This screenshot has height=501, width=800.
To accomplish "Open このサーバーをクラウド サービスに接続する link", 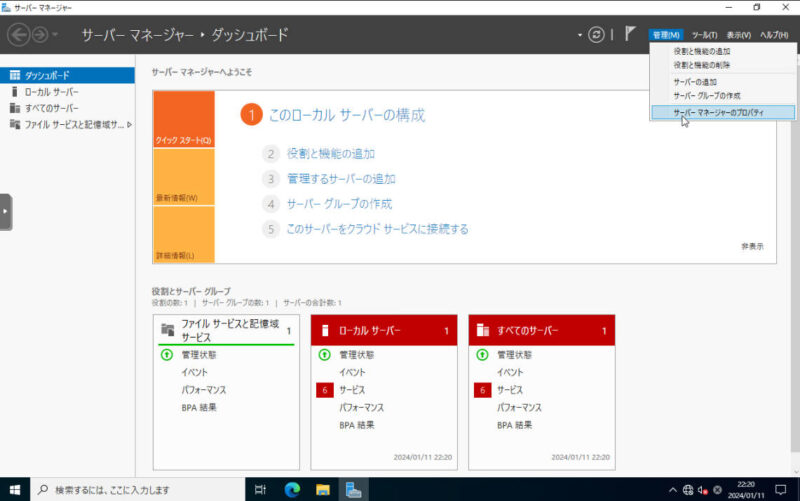I will tap(378, 229).
